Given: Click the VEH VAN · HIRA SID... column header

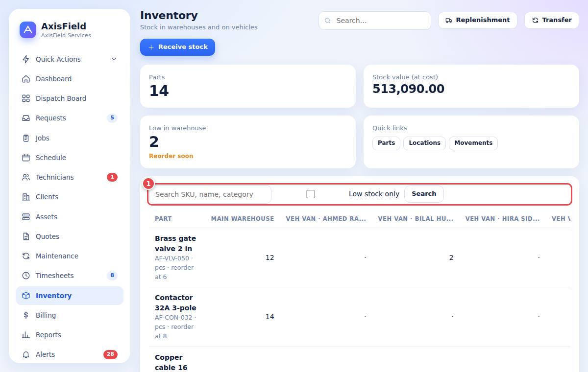Looking at the screenshot, I should click(x=503, y=219).
